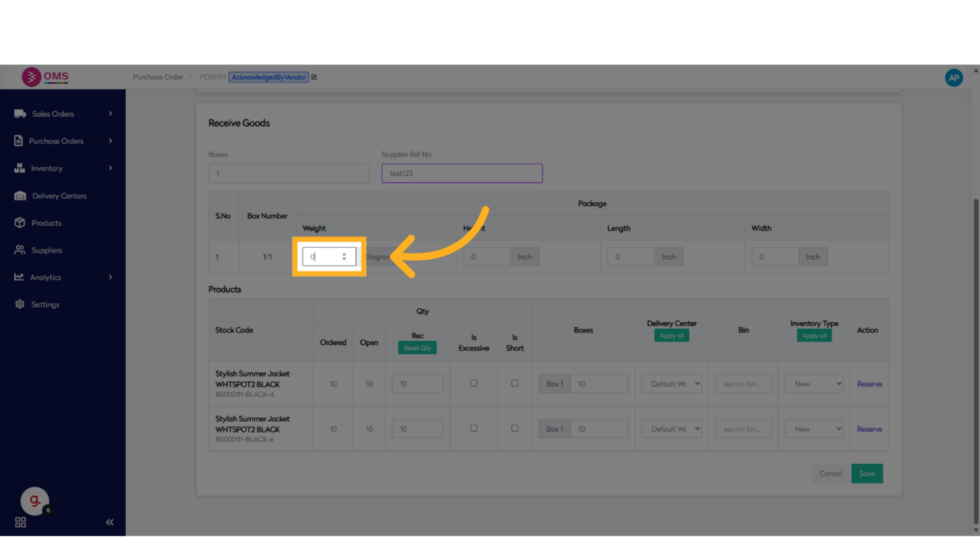Click the Sales Orders truck icon
The height and width of the screenshot is (551, 980).
click(20, 114)
